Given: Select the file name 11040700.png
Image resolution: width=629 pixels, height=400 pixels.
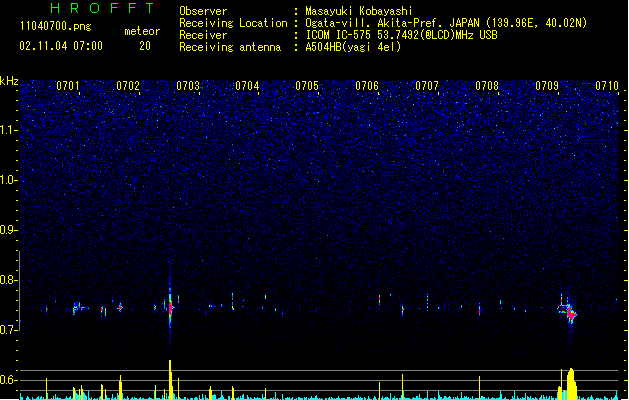Looking at the screenshot, I should coord(55,26).
